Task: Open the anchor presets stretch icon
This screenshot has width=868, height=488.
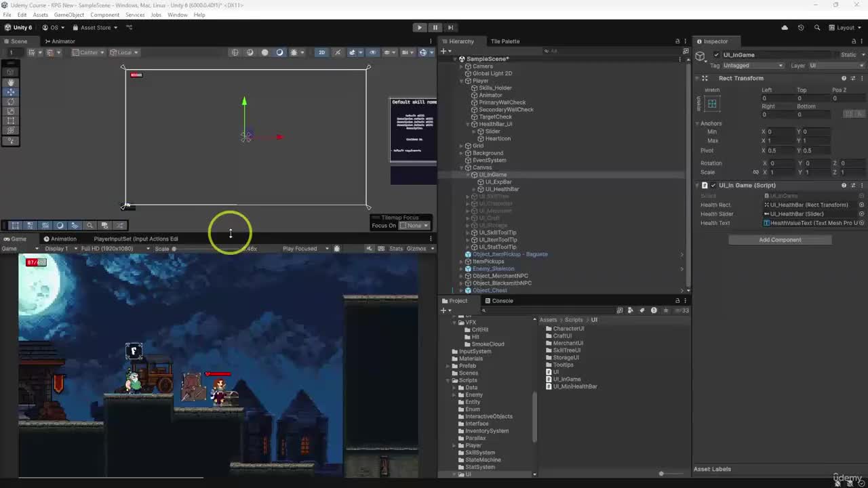Action: tap(712, 104)
